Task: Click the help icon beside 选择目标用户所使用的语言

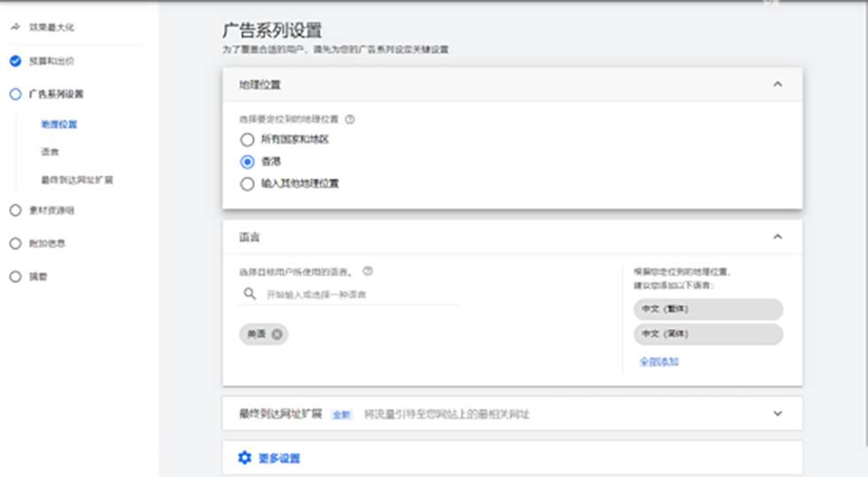Action: point(368,272)
